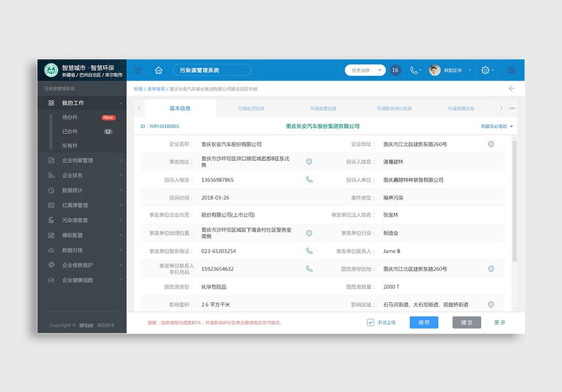Switch to the 基本信息 tab

pos(180,108)
